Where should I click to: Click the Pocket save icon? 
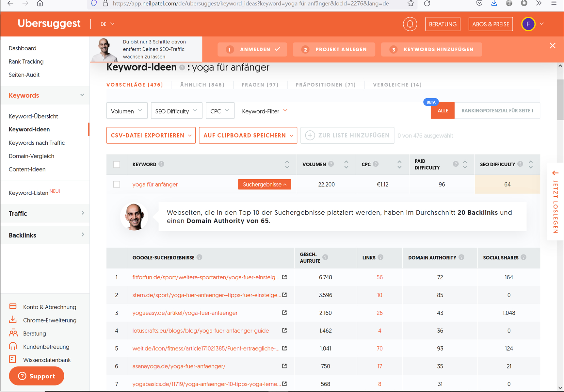tap(479, 4)
